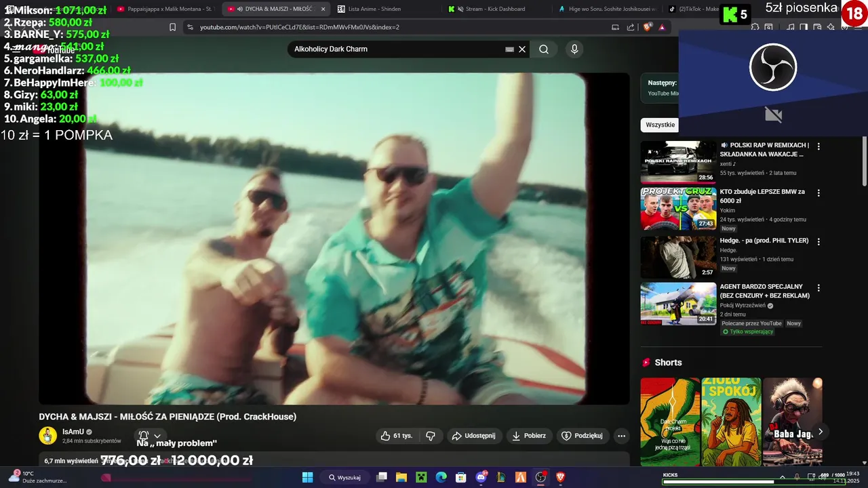Click the Pobierz download button
This screenshot has width=868, height=488.
point(529,436)
